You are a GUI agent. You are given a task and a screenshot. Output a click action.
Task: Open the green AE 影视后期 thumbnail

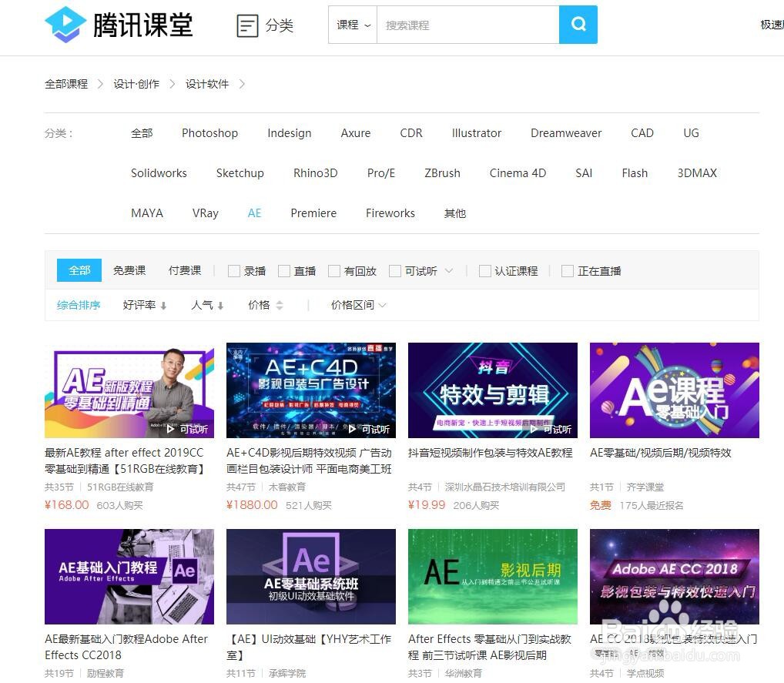click(492, 577)
